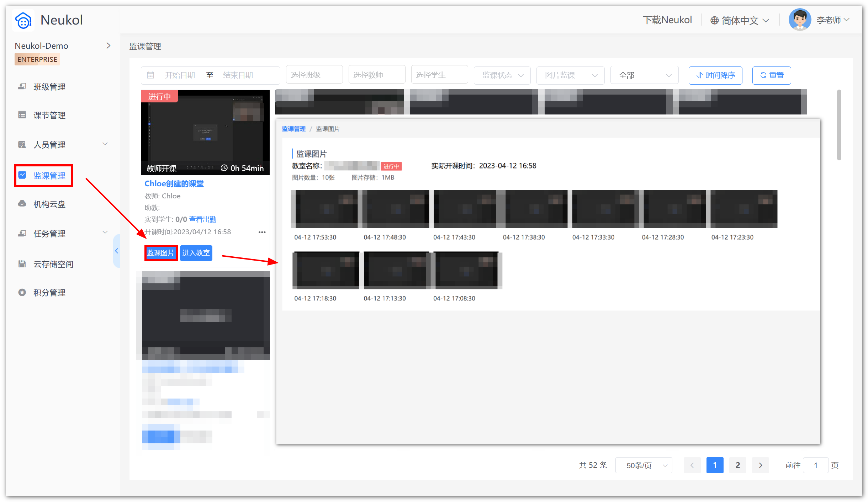Click the 班级管理 sidebar icon
This screenshot has height=502, width=868.
point(22,86)
